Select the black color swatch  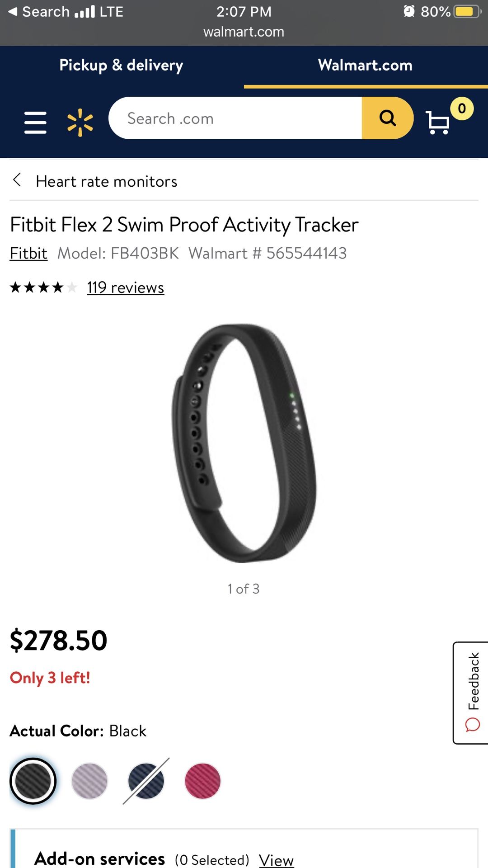click(x=33, y=781)
